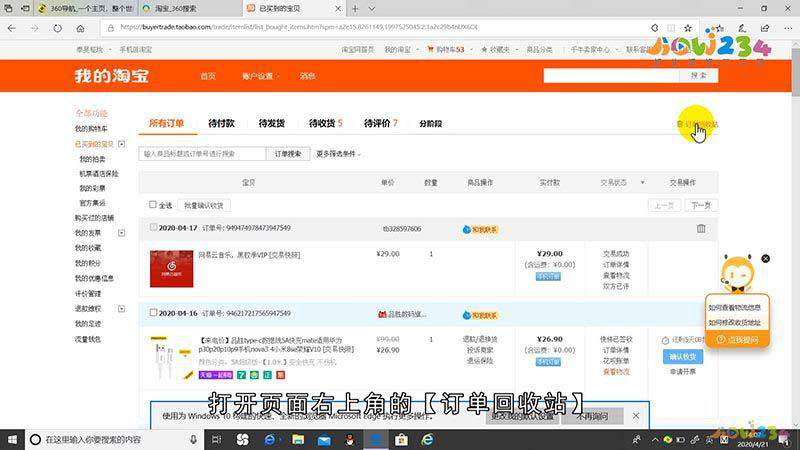Switch to the 待评价 tab
This screenshot has height=450, width=800.
tap(381, 123)
